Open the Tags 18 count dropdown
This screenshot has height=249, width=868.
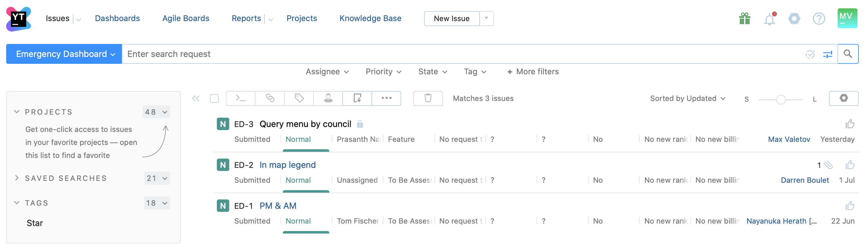157,203
